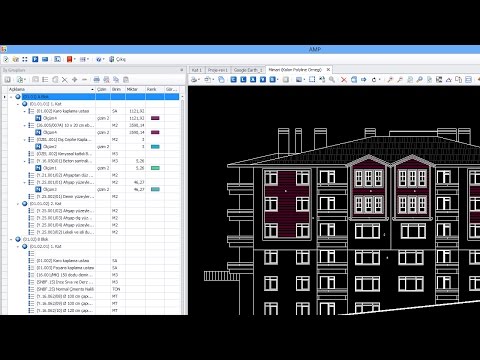Click the Miktar column header
480x360 pixels.
[x=135, y=89]
